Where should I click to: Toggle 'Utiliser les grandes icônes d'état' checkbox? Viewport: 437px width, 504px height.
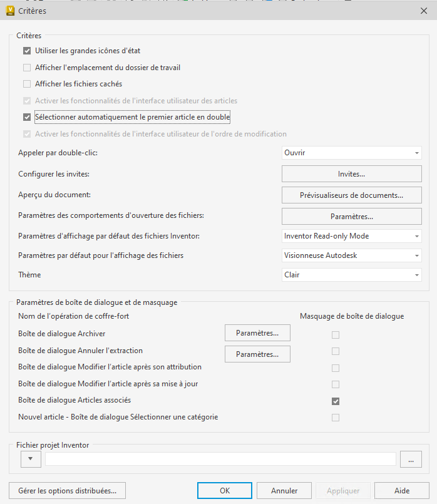click(27, 51)
